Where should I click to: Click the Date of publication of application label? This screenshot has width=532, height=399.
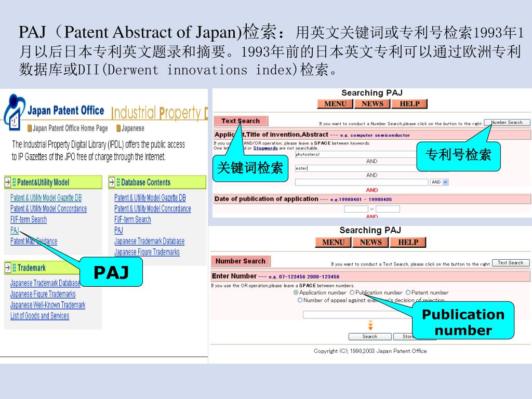coord(267,199)
